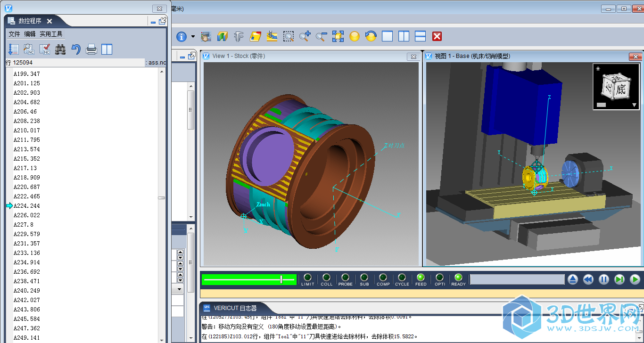644x343 pixels.
Task: Minimize the 数控程序 panel
Action: point(153,22)
